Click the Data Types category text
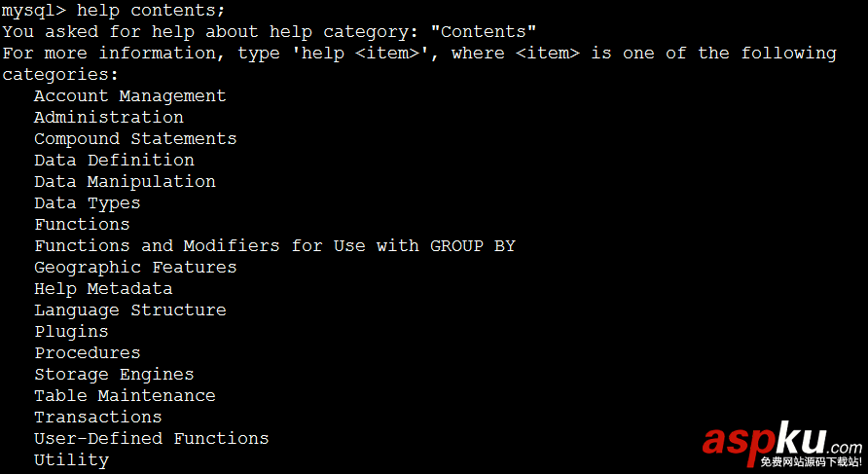The height and width of the screenshot is (474, 868). pyautogui.click(x=87, y=202)
